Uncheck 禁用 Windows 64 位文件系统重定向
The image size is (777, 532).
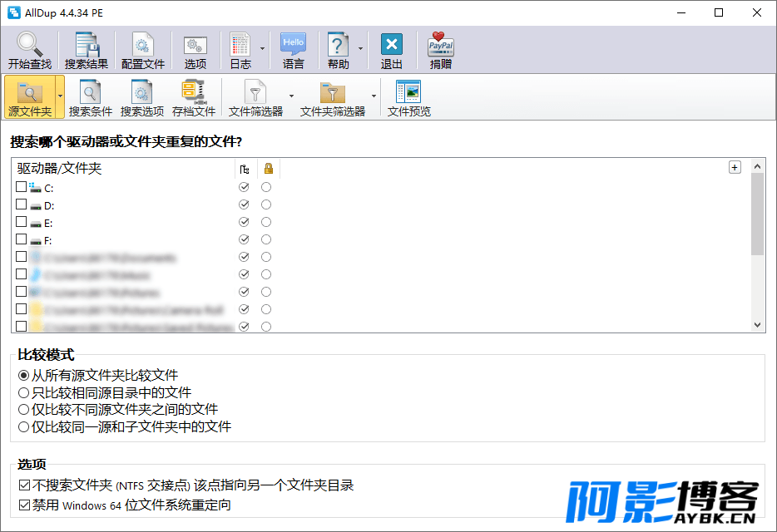[x=23, y=505]
